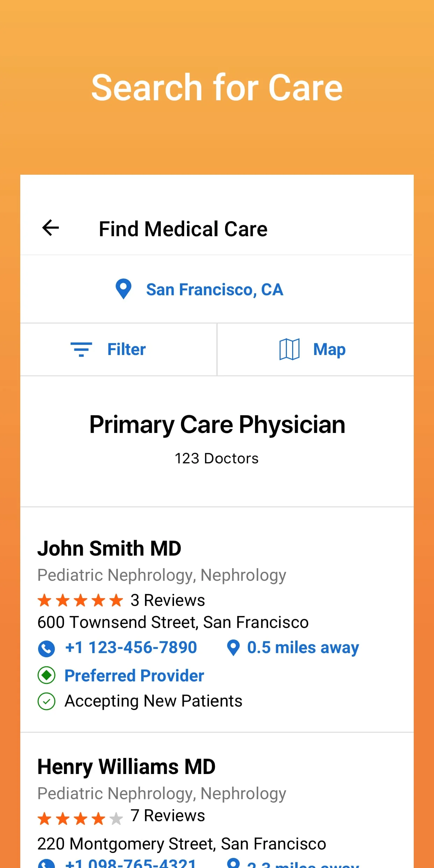Click the Accepting New Patients checkmark icon
The image size is (434, 868).
pos(46,701)
